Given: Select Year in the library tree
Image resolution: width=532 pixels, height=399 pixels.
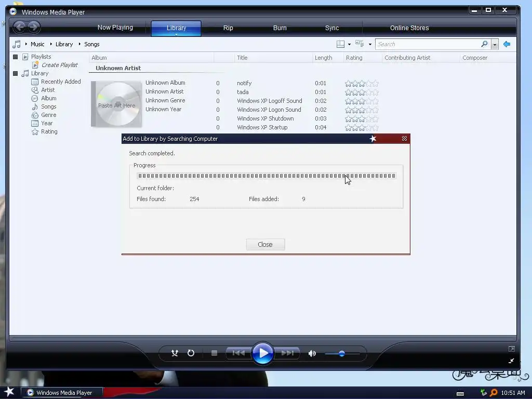Looking at the screenshot, I should [x=47, y=123].
